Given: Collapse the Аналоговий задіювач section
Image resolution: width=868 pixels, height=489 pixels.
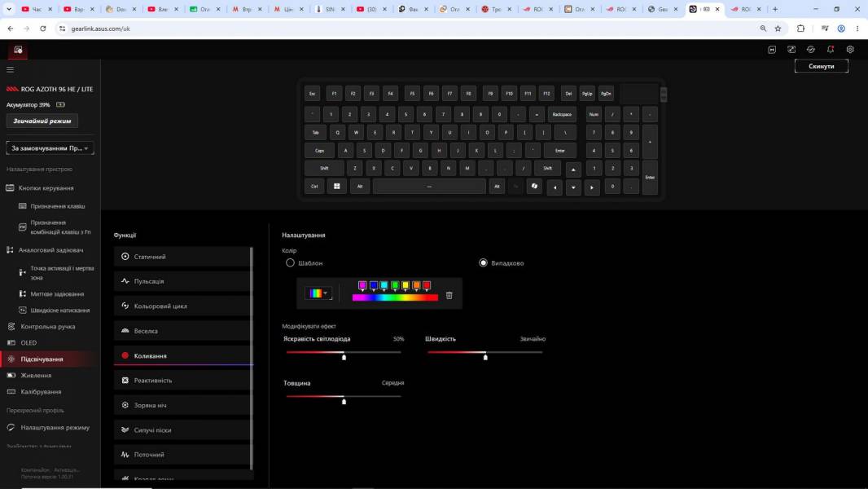Looking at the screenshot, I should [x=51, y=249].
